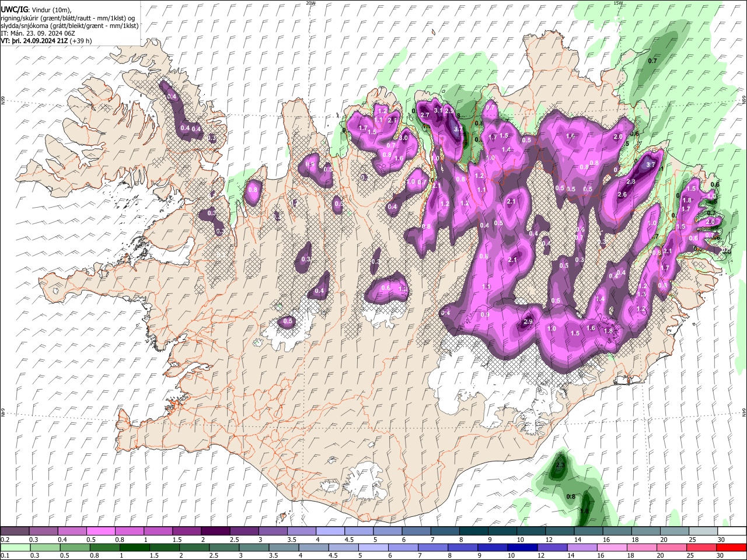Click the light periwinkle upper legend swatch between 4 and 4.5
This screenshot has width=747, height=560.
tap(330, 531)
